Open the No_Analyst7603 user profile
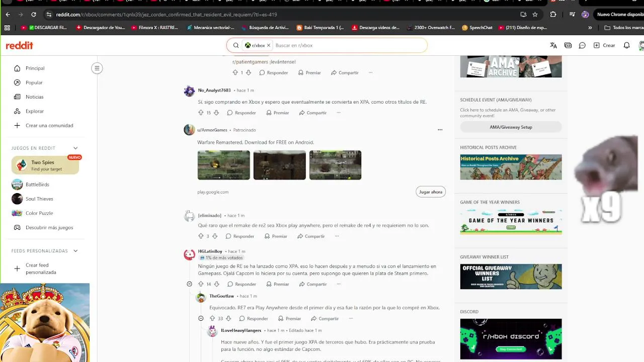This screenshot has width=644, height=362. click(214, 90)
